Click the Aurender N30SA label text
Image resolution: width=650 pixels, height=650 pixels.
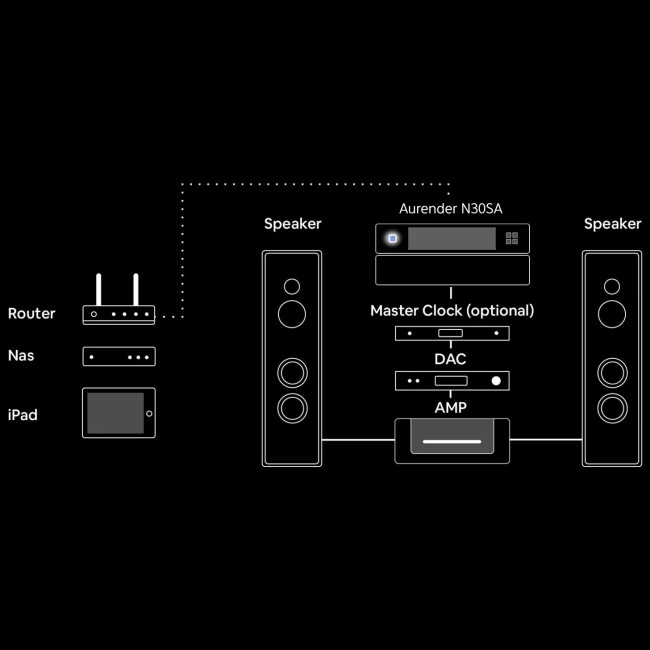451,209
